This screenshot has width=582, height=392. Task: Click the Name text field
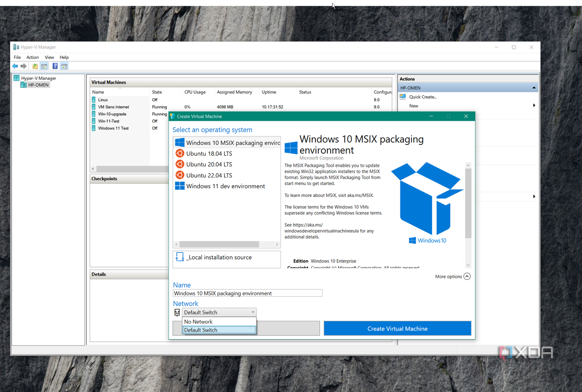coord(247,293)
